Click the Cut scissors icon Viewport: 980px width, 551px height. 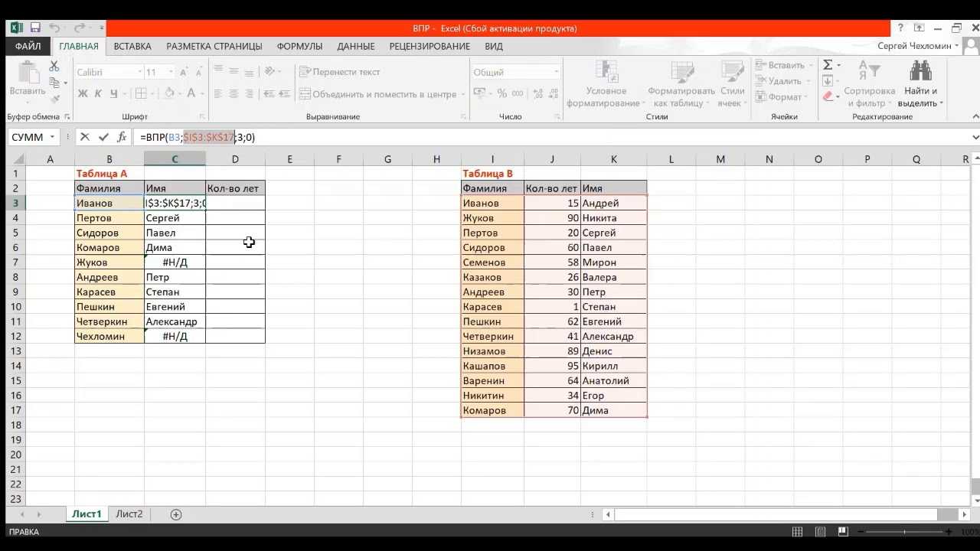point(54,67)
